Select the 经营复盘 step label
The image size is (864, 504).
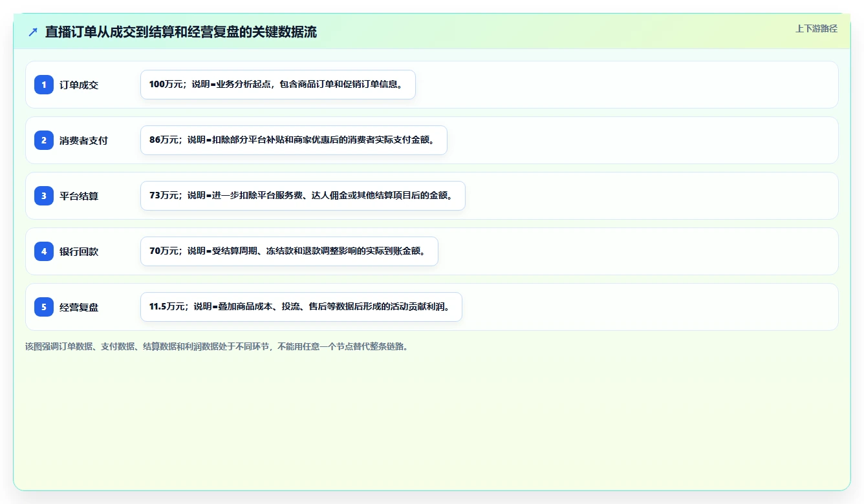click(x=79, y=307)
